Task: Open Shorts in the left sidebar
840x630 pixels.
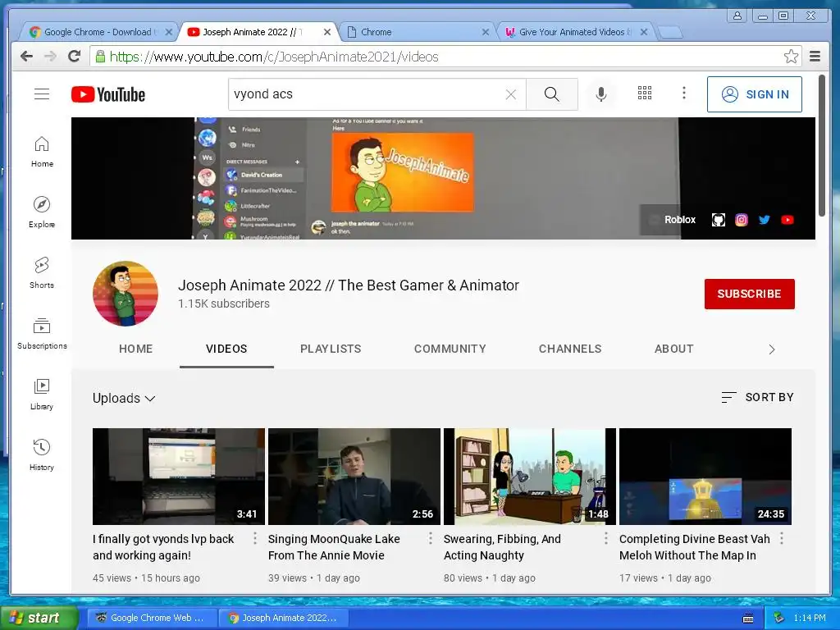Action: tap(42, 273)
